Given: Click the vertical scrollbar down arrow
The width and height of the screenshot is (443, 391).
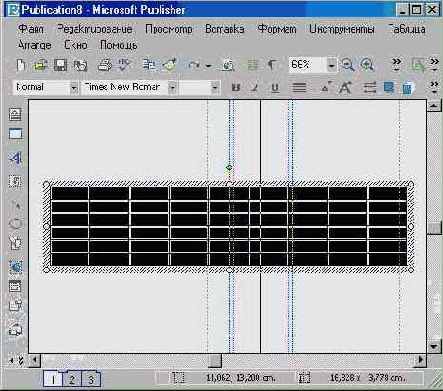Looking at the screenshot, I should (x=434, y=346).
